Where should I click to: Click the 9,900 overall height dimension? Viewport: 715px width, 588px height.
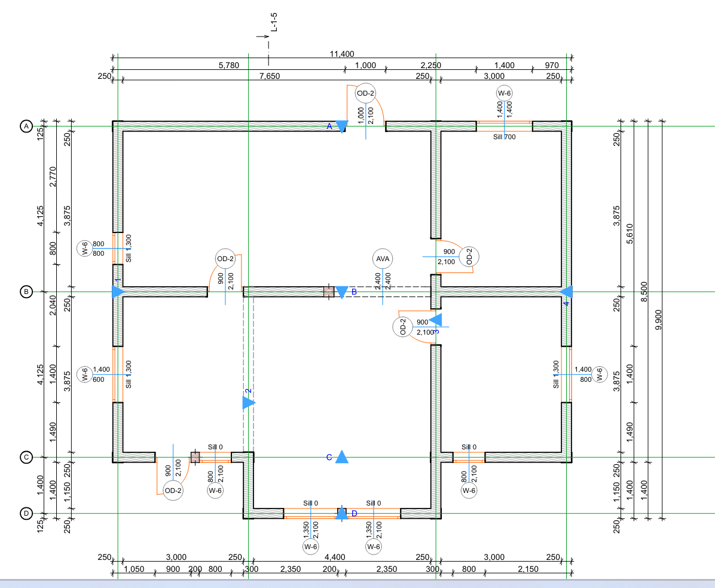(658, 323)
